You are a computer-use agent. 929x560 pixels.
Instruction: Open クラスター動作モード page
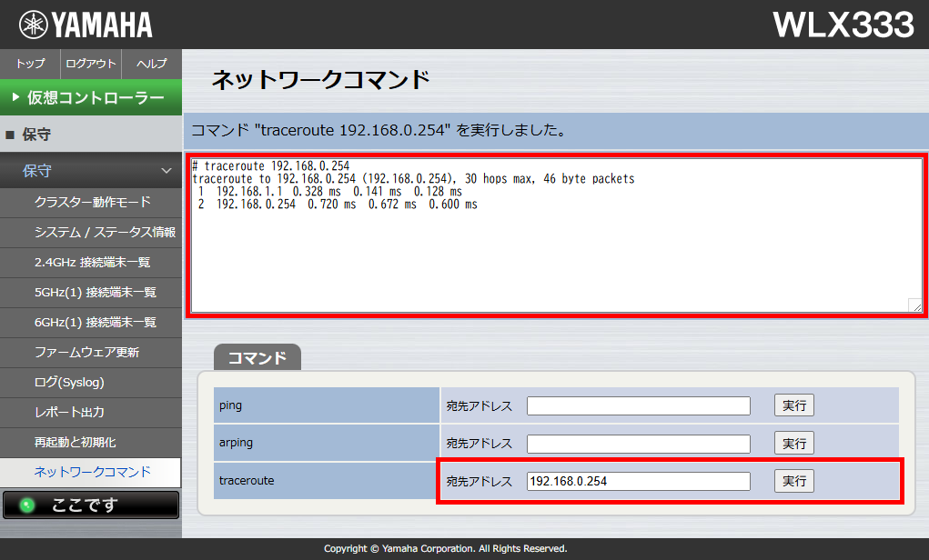[91, 202]
